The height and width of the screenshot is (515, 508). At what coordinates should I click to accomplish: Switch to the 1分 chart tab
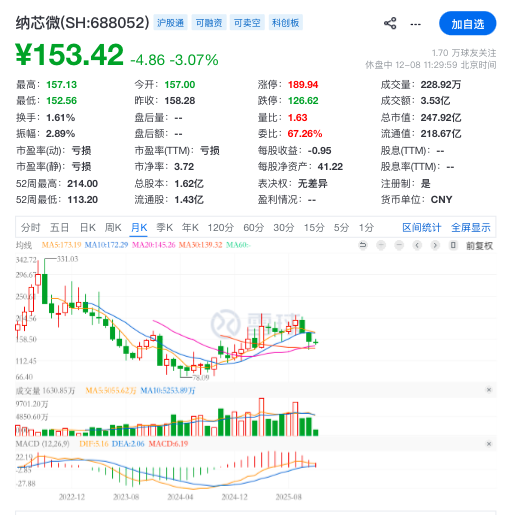[x=366, y=228]
